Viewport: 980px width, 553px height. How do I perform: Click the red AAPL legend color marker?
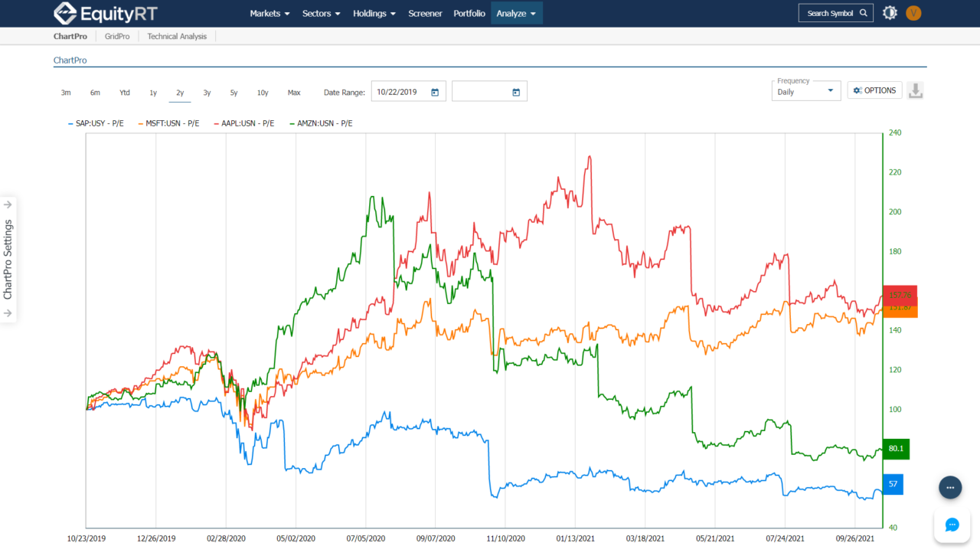217,123
